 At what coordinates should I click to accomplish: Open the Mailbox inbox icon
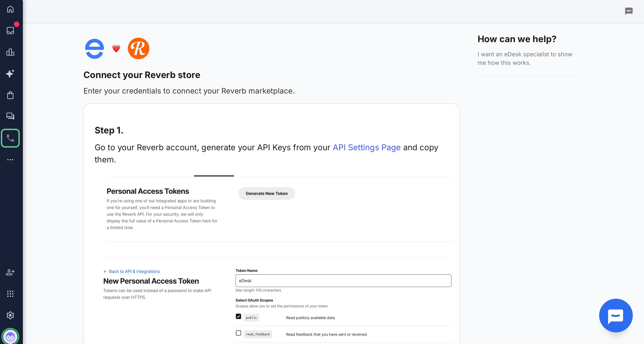pyautogui.click(x=10, y=30)
